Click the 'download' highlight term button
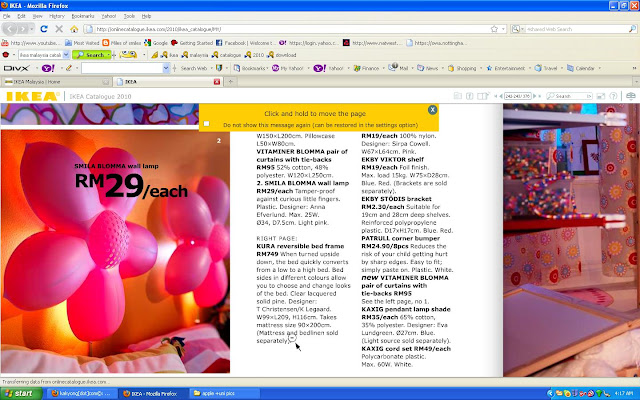Viewport: 640px width, 400px height. pyautogui.click(x=282, y=55)
